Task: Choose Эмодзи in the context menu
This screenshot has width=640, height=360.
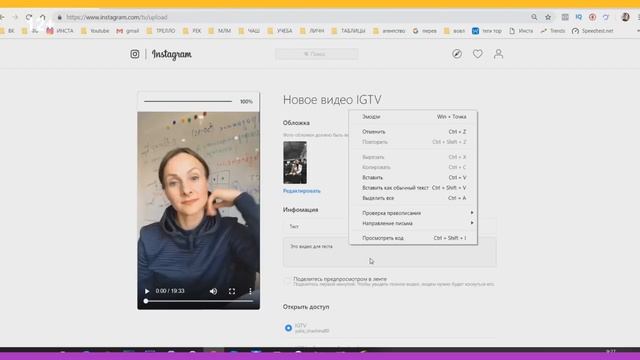Action: pos(413,117)
